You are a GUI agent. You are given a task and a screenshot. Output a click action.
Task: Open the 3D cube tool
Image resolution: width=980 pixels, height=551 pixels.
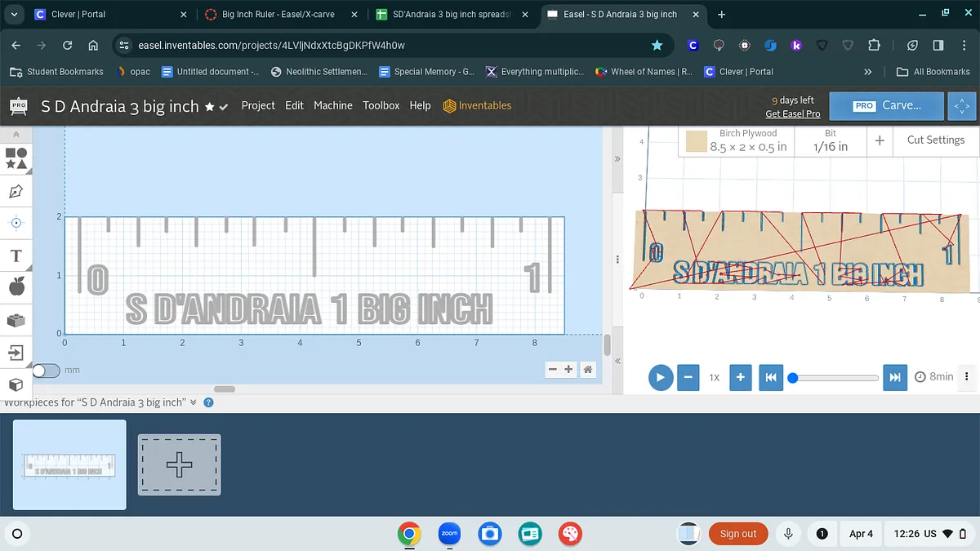point(16,384)
